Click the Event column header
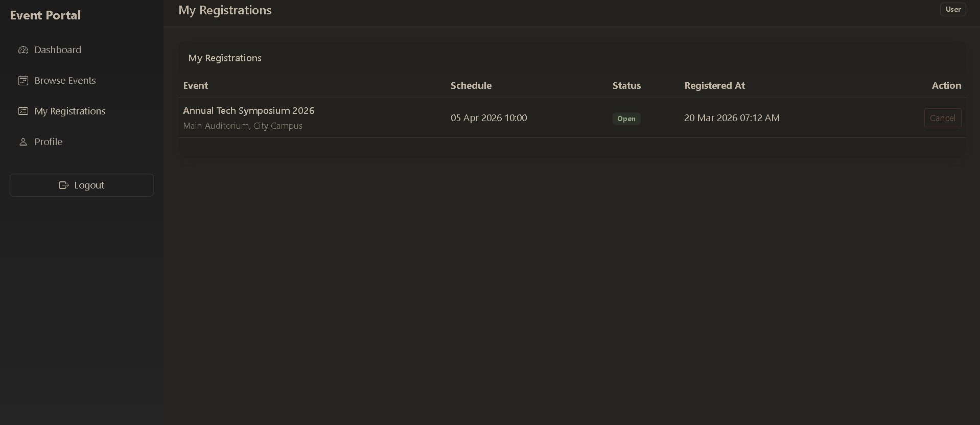 click(196, 86)
